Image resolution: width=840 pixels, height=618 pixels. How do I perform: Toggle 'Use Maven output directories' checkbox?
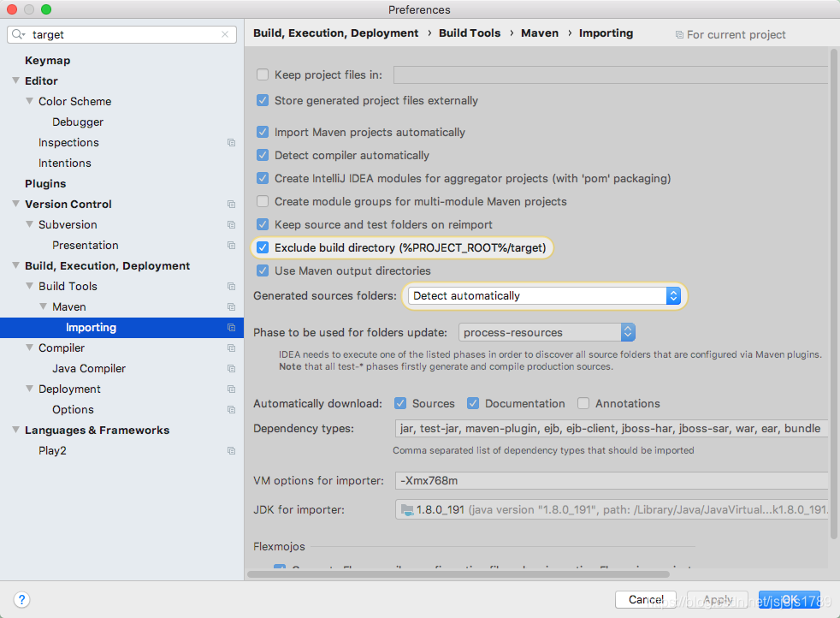[263, 270]
